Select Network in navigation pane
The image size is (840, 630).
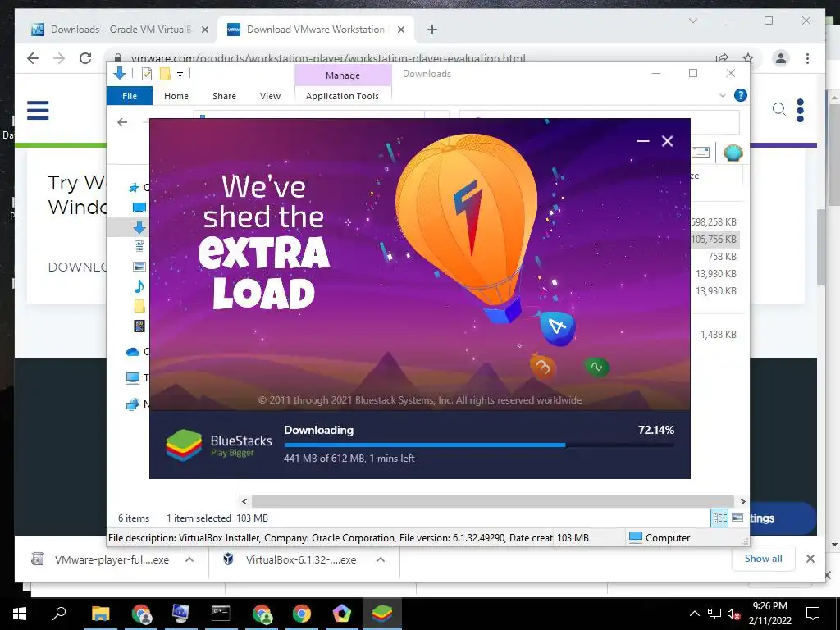tap(133, 404)
